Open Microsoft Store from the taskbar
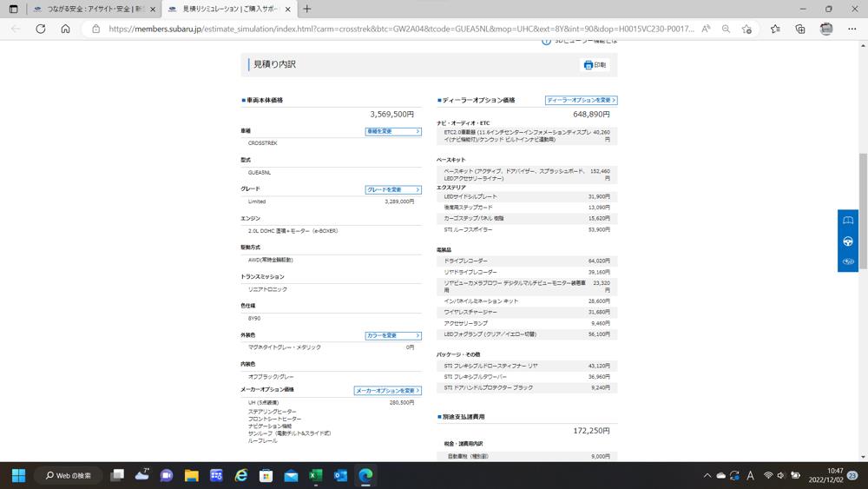 pos(266,475)
